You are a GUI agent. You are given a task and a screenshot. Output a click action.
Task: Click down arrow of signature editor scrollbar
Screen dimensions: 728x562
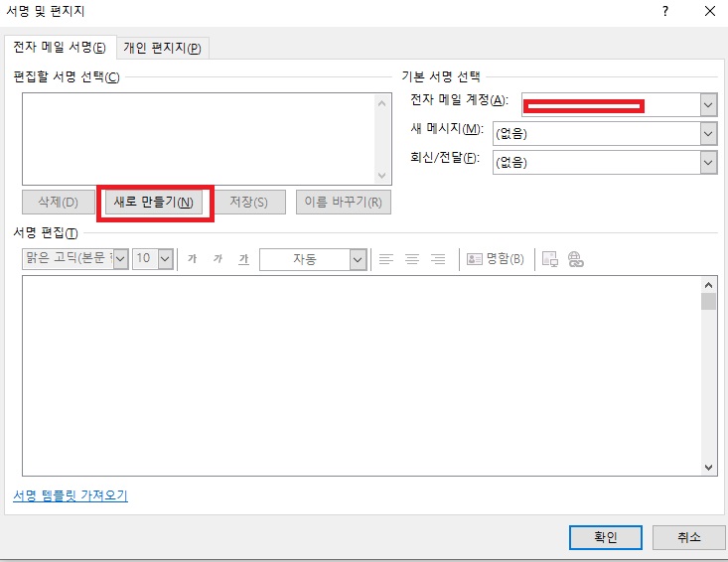[x=708, y=468]
